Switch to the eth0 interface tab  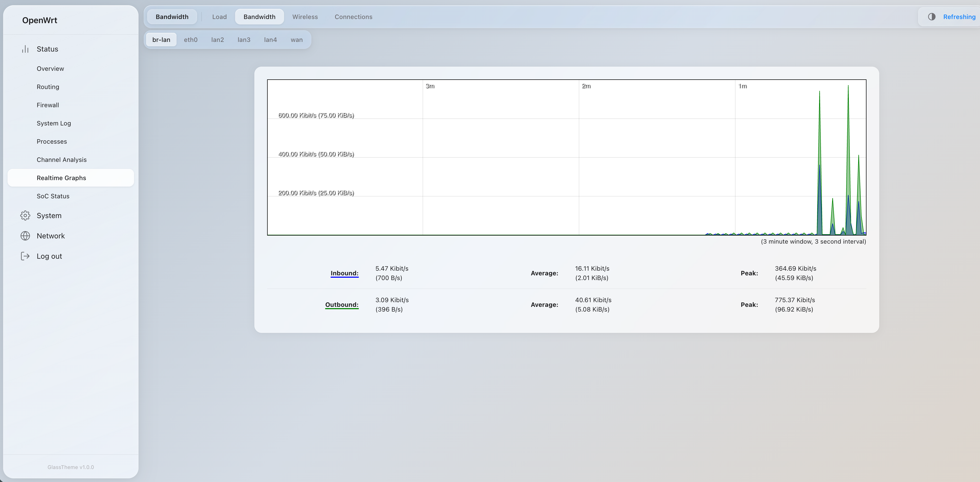(x=191, y=40)
